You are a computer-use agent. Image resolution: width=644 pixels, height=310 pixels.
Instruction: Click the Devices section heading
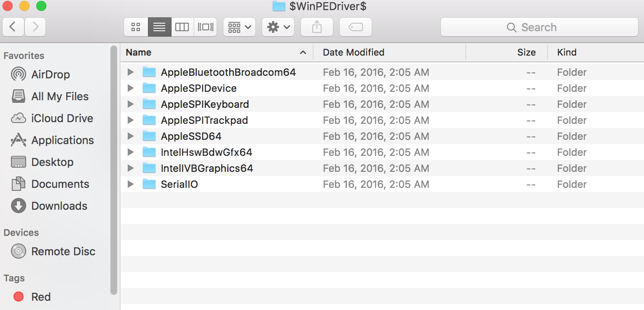click(x=21, y=232)
